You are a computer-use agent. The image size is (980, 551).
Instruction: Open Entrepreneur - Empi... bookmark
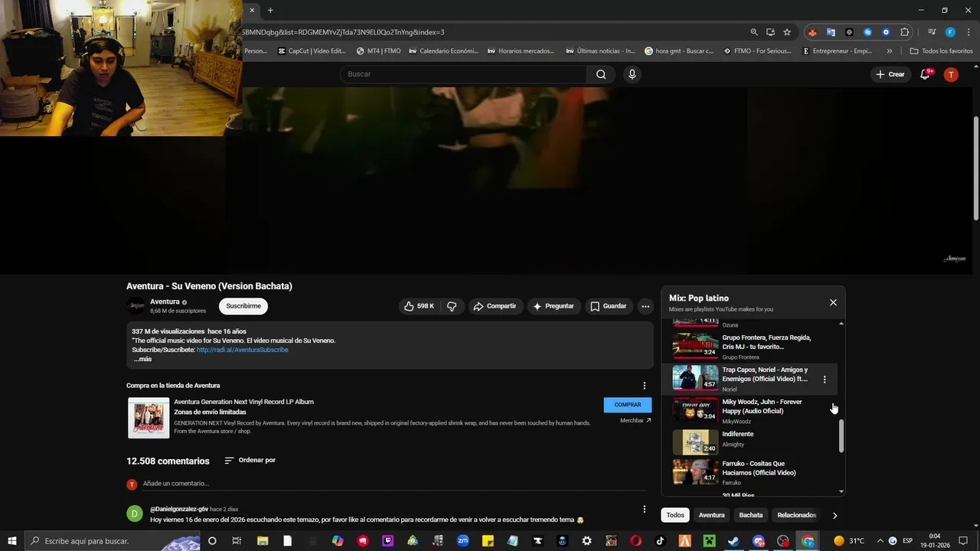(837, 51)
